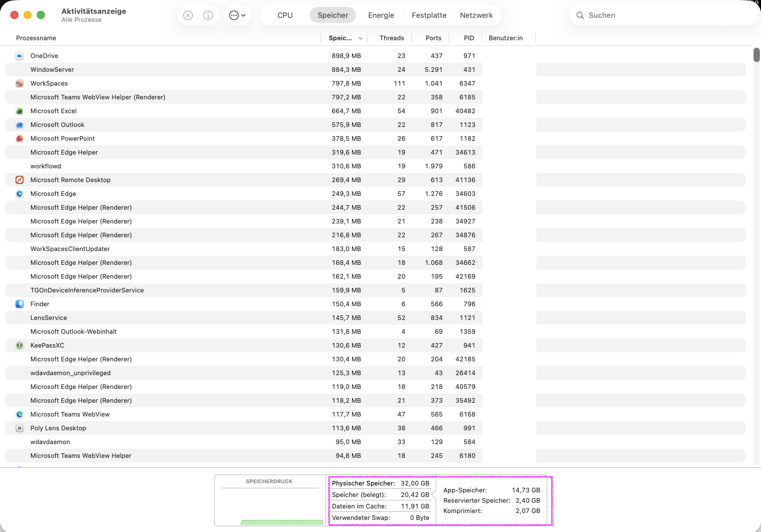
Task: Click the Microsoft PowerPoint icon
Action: (20, 138)
